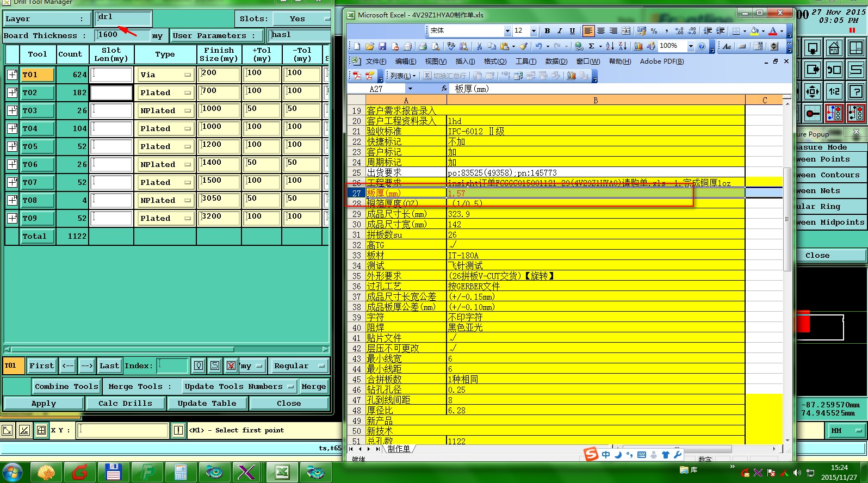The height and width of the screenshot is (483, 868).
Task: Click the floppy disk taskbar icon
Action: pyautogui.click(x=113, y=472)
